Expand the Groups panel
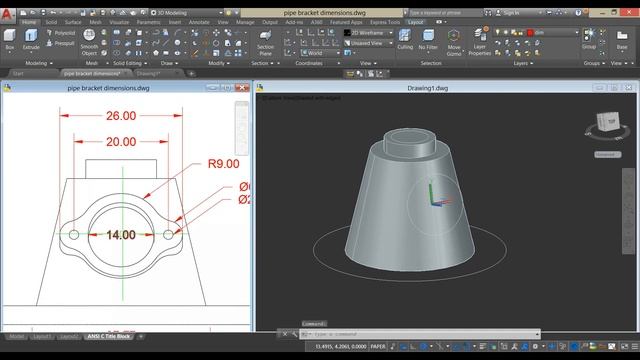640x360 pixels. [594, 63]
